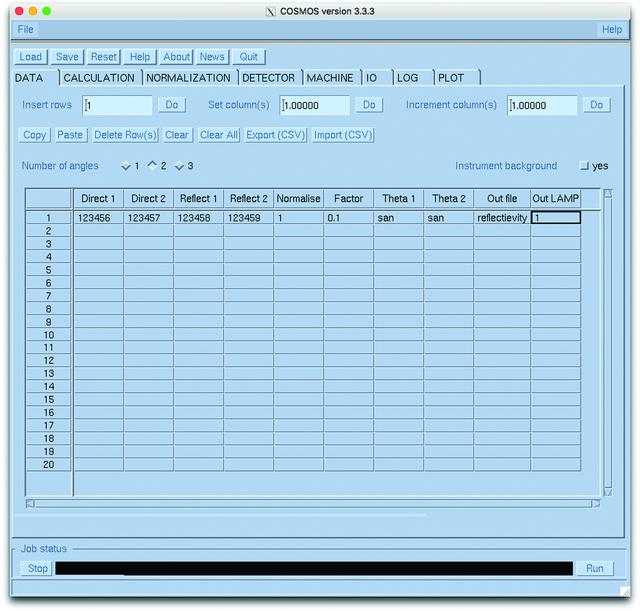Image resolution: width=640 pixels, height=611 pixels.
Task: Click the Factor column header
Action: point(349,199)
